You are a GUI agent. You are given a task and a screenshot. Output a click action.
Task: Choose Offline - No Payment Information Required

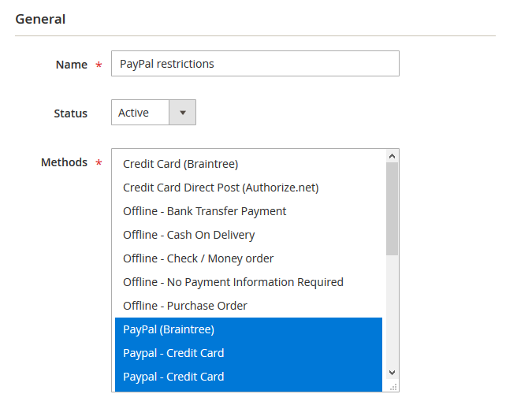click(233, 282)
